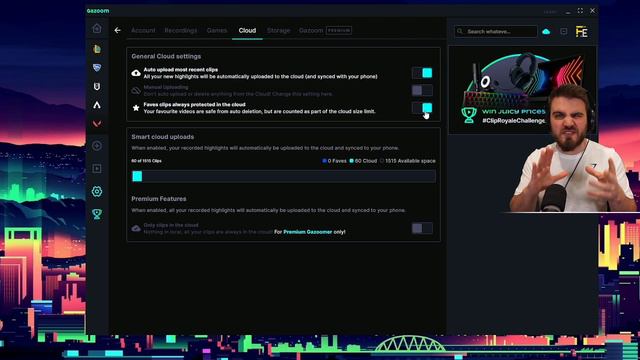This screenshot has height=360, width=640.
Task: Open the Home icon in sidebar
Action: [x=97, y=28]
